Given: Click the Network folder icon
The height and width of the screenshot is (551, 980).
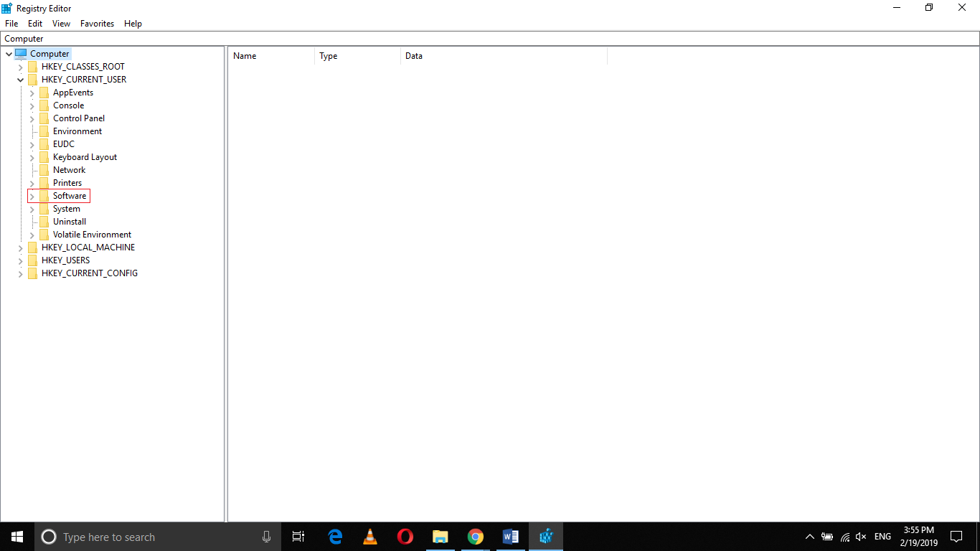Looking at the screenshot, I should (x=44, y=170).
